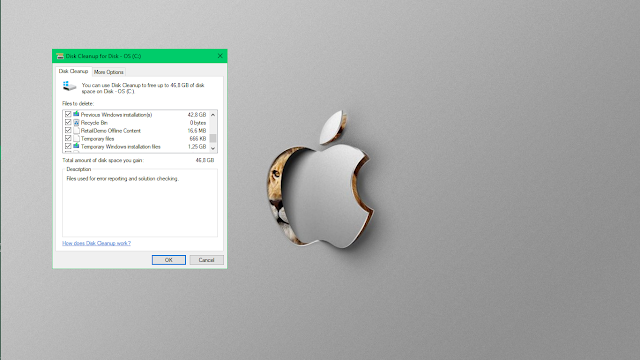This screenshot has width=640, height=360.
Task: Select the 'Recycle Bin' list entry
Action: (x=94, y=122)
